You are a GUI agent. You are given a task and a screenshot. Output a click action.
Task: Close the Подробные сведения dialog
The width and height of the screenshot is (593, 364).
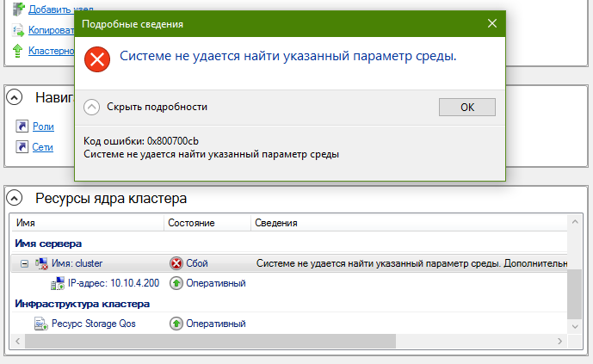492,23
